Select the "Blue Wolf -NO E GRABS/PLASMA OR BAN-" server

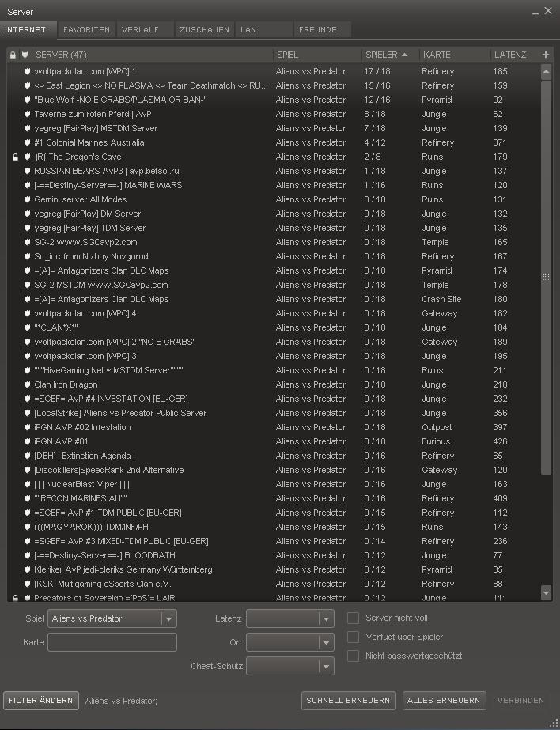(274, 100)
